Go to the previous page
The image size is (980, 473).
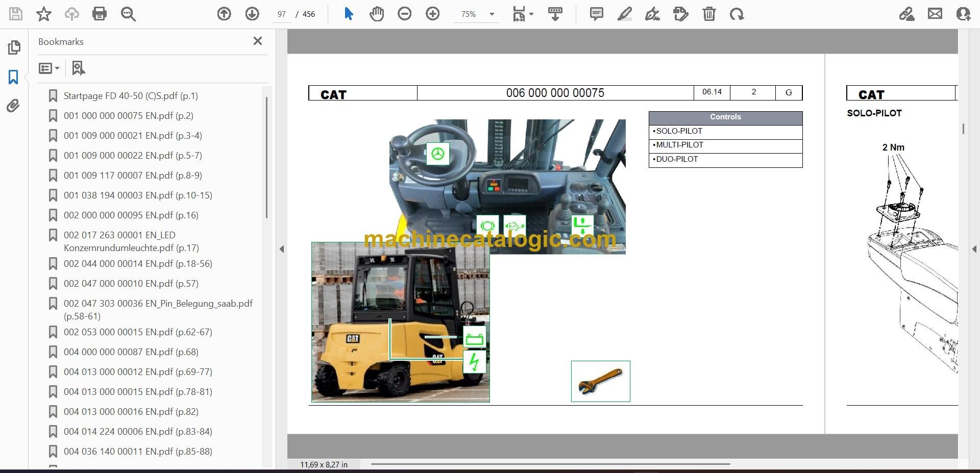click(224, 14)
